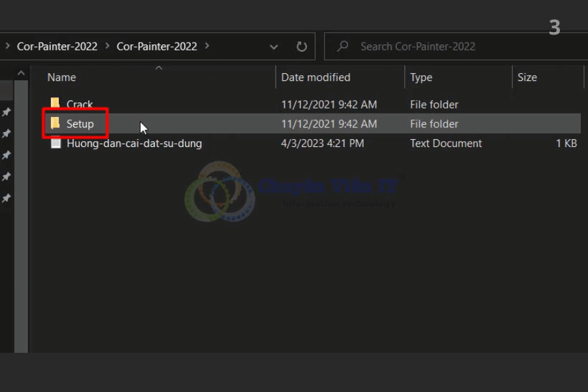Navigate to the first Cor-Painter-2022 breadcrumb
This screenshot has height=392, width=588.
pos(57,46)
